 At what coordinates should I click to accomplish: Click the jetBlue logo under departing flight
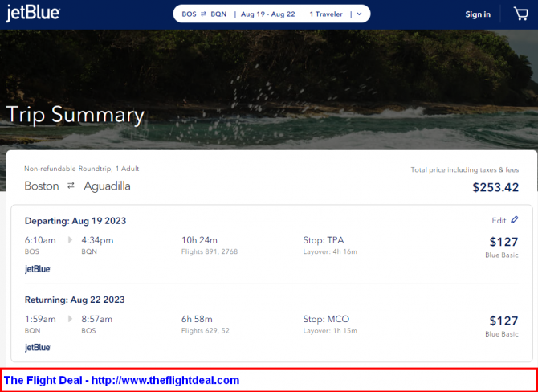click(38, 269)
